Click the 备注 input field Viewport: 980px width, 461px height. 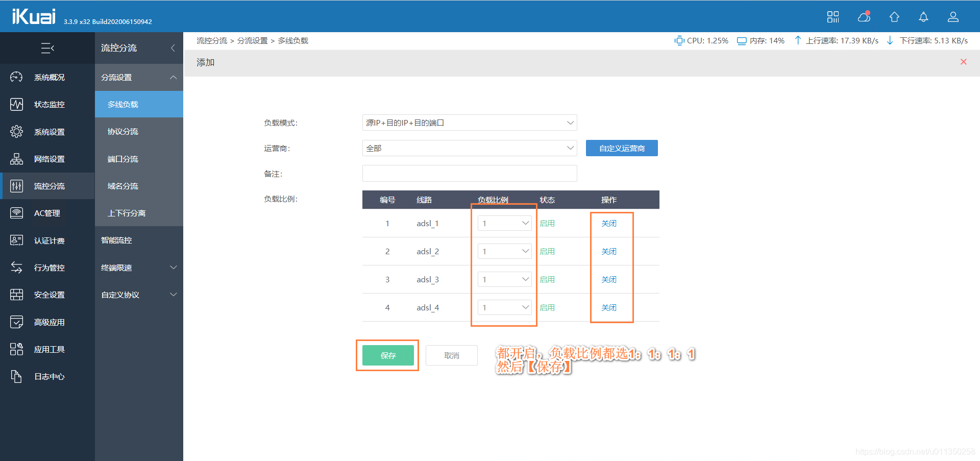click(470, 174)
